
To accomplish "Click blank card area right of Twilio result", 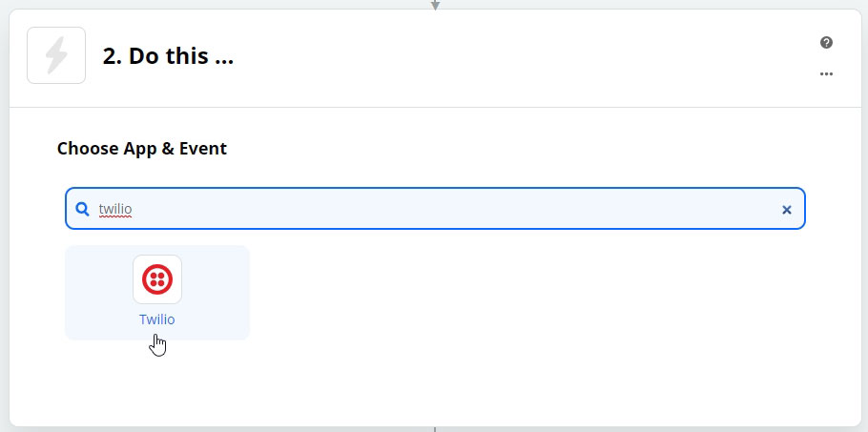I will coord(526,293).
